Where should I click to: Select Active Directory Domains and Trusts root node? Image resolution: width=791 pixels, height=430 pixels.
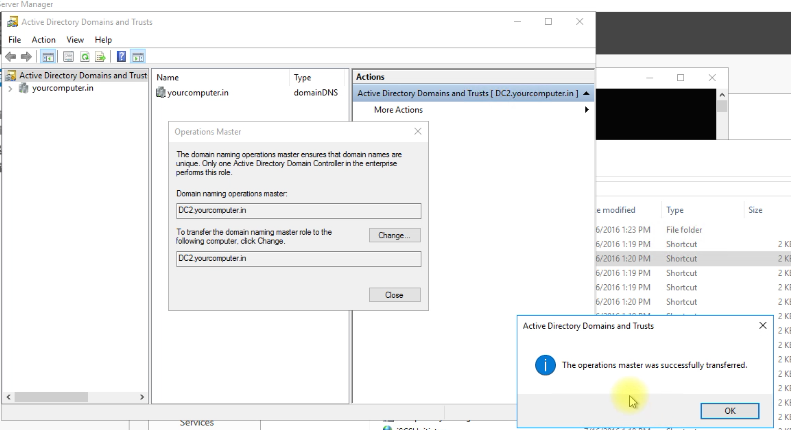click(x=83, y=75)
